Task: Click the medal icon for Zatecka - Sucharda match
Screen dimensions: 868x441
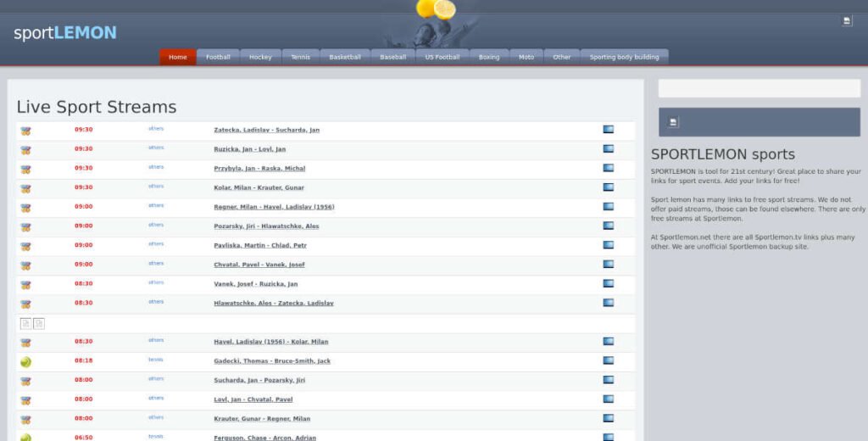Action: point(25,131)
